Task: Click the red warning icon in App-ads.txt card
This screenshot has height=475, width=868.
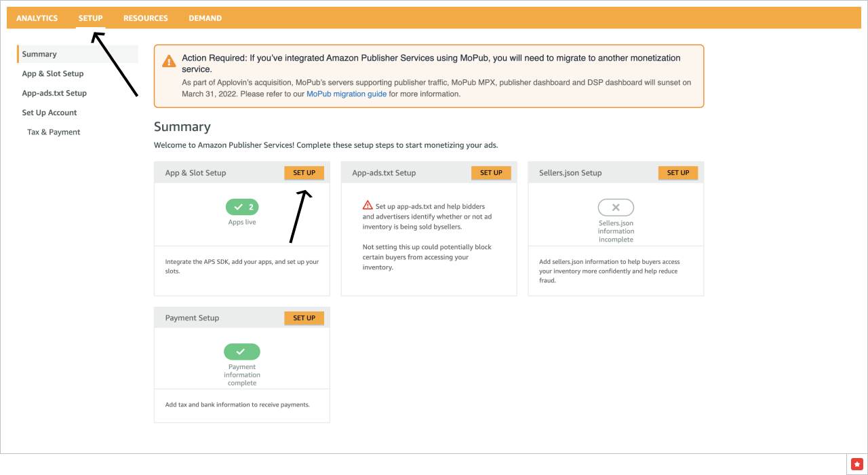Action: click(x=368, y=205)
